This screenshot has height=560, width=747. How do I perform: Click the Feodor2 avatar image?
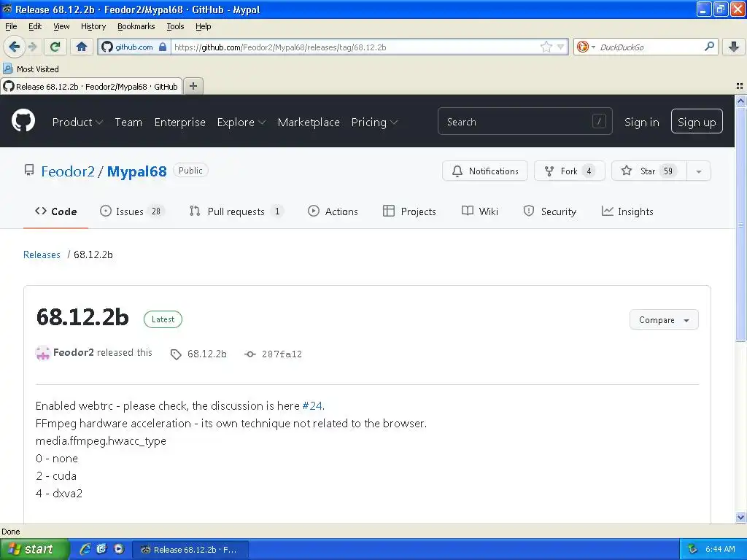(43, 353)
